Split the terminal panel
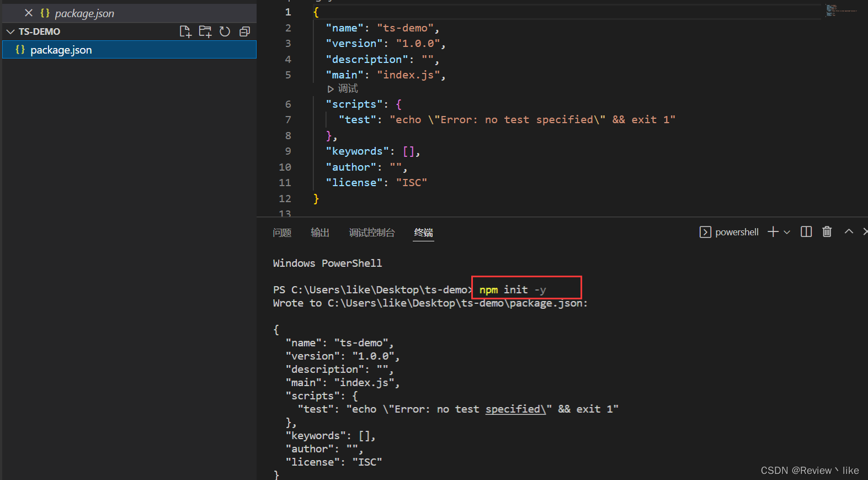Viewport: 868px width, 480px height. coord(806,231)
